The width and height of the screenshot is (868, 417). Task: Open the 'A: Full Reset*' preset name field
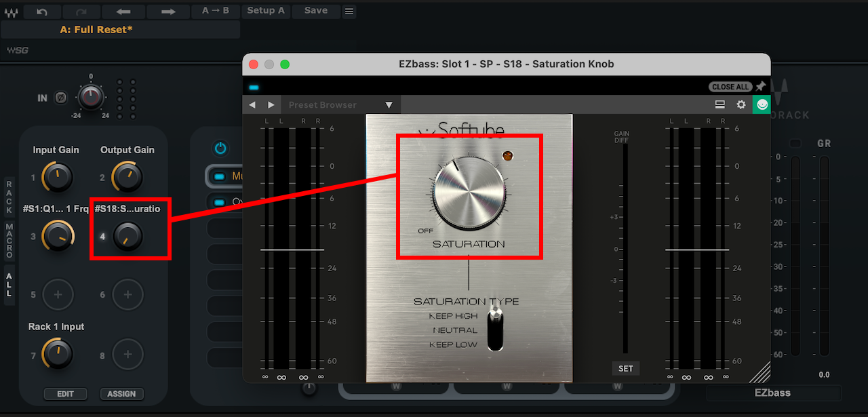[x=121, y=30]
